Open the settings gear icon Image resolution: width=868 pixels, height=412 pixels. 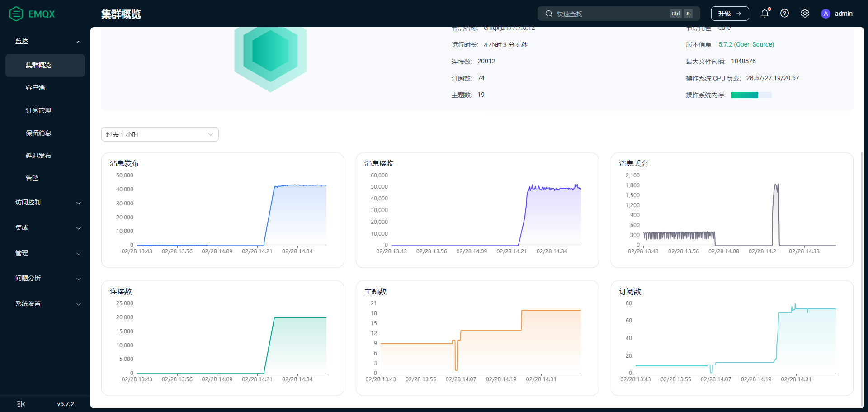click(805, 14)
